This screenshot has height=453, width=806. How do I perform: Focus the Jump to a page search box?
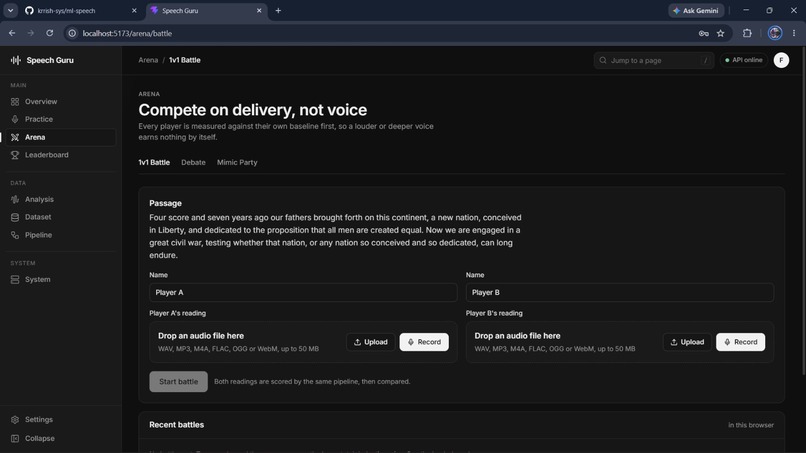pyautogui.click(x=653, y=60)
